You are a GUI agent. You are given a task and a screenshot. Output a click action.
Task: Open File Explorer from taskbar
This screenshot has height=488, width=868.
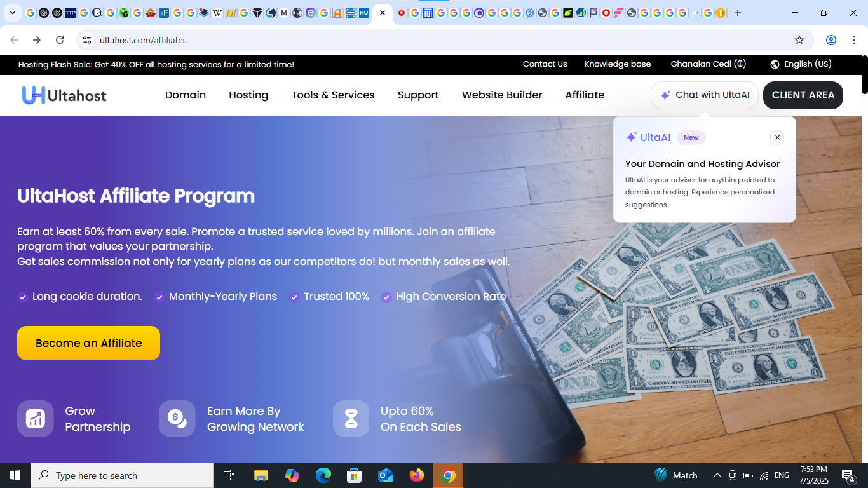pyautogui.click(x=261, y=475)
